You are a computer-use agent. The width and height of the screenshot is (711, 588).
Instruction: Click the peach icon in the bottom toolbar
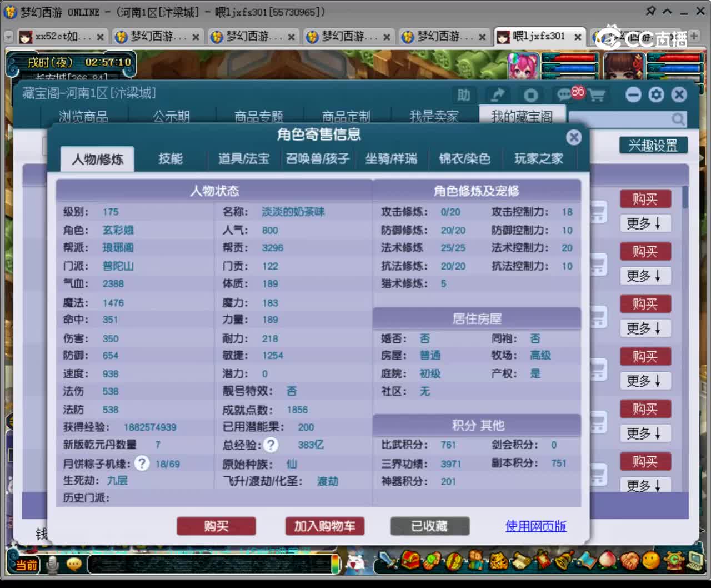pyautogui.click(x=607, y=561)
